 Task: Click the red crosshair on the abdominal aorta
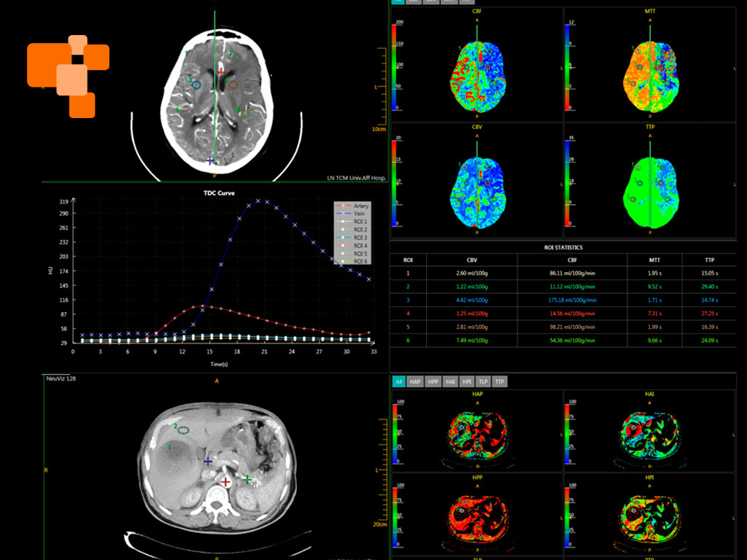[225, 482]
